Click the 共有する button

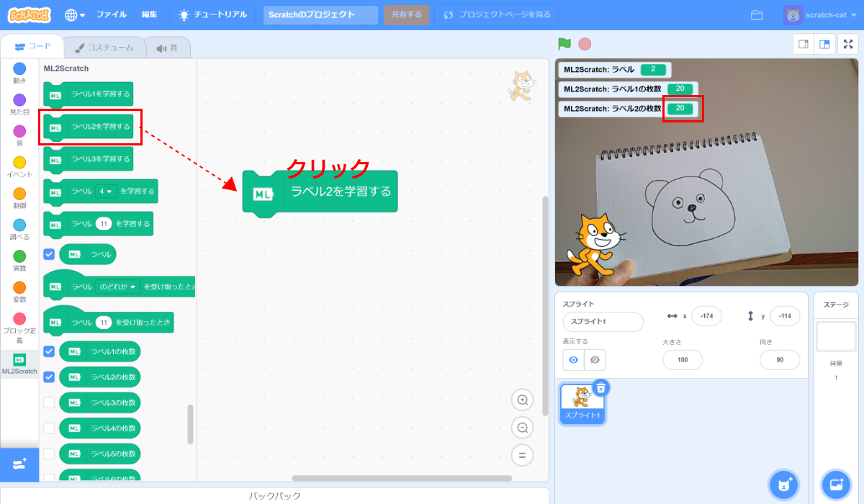coord(407,13)
